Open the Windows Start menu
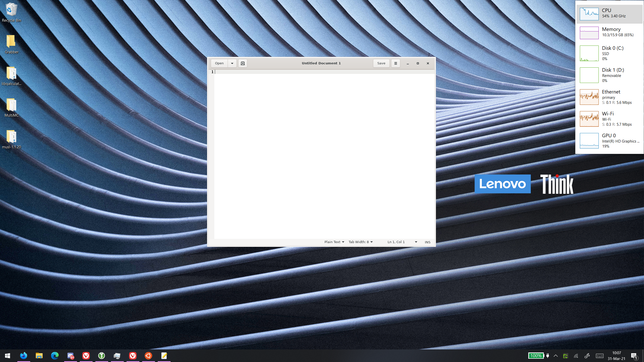Viewport: 644px width, 362px height. click(x=8, y=356)
